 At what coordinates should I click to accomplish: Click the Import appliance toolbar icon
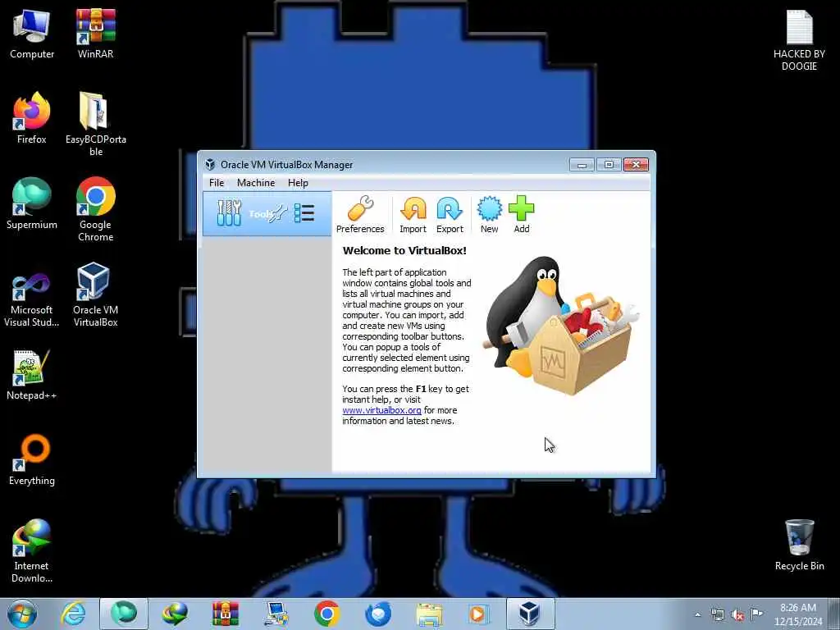413,215
